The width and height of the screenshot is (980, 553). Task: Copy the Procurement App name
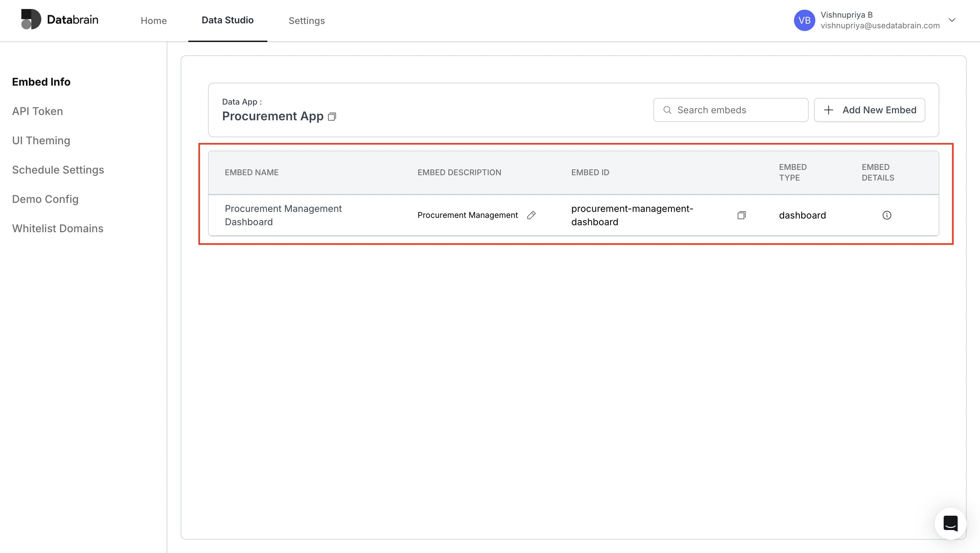pos(332,116)
